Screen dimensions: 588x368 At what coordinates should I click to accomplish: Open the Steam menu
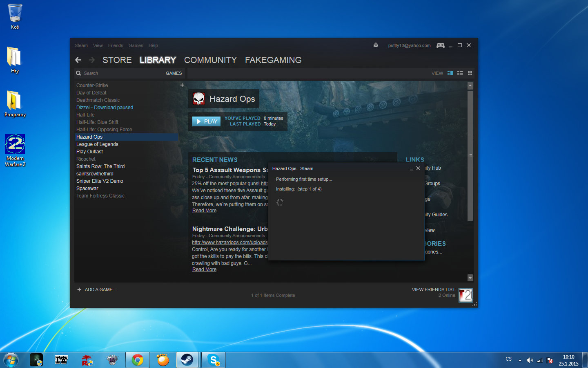(81, 45)
